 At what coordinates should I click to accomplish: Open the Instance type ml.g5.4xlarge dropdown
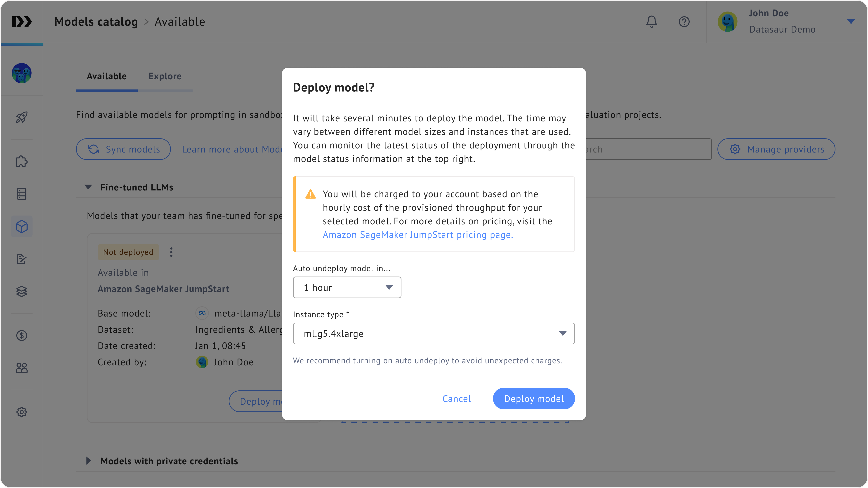click(433, 333)
